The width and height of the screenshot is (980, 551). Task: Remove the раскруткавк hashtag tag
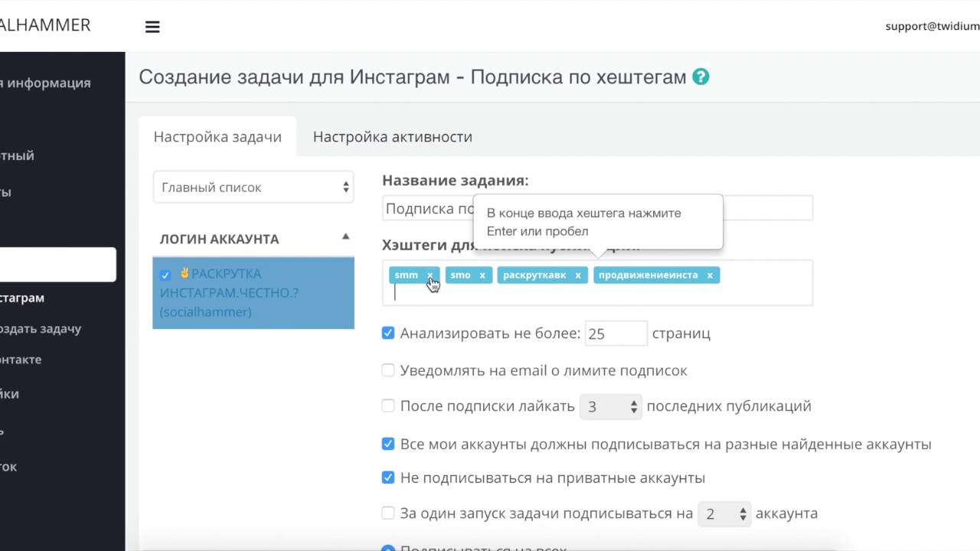(x=578, y=275)
